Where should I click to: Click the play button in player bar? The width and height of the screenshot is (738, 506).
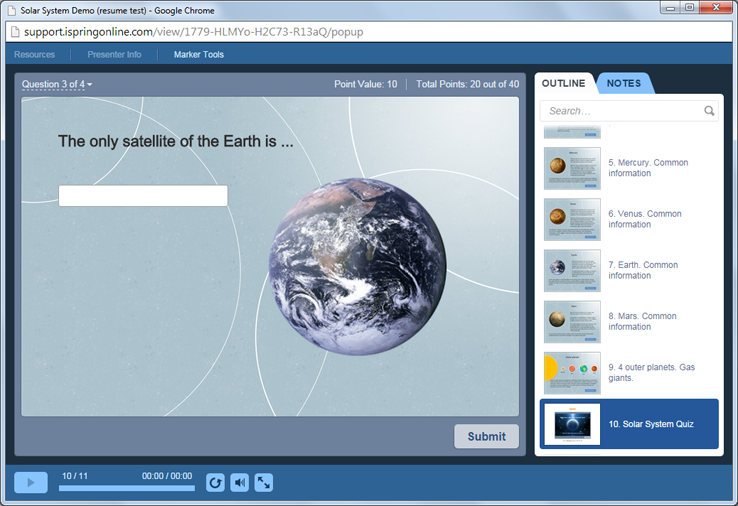[x=31, y=482]
